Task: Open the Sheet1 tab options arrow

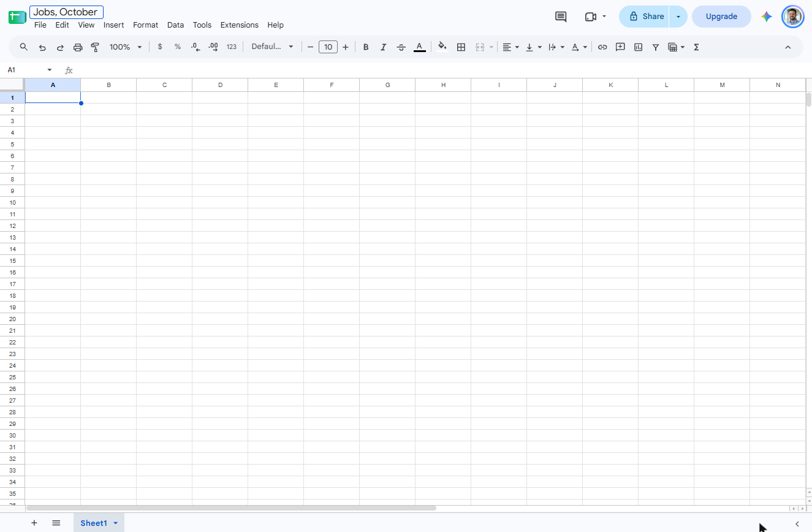Action: pyautogui.click(x=115, y=523)
